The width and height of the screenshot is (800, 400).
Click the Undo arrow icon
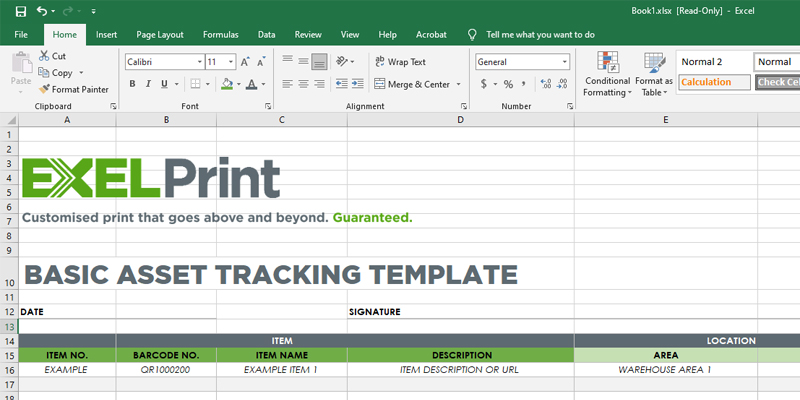point(42,11)
